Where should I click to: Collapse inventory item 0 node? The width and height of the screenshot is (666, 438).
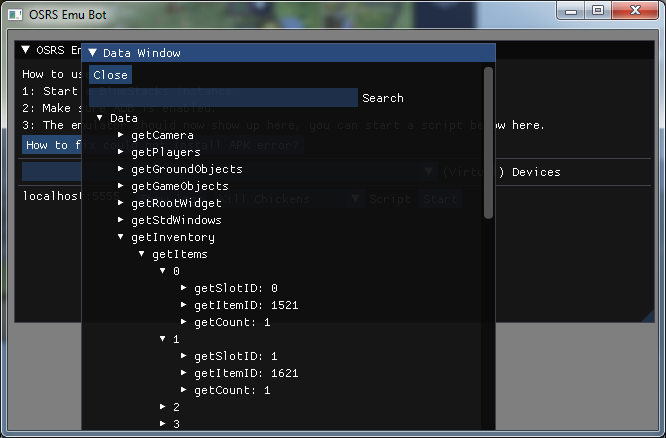click(x=163, y=271)
